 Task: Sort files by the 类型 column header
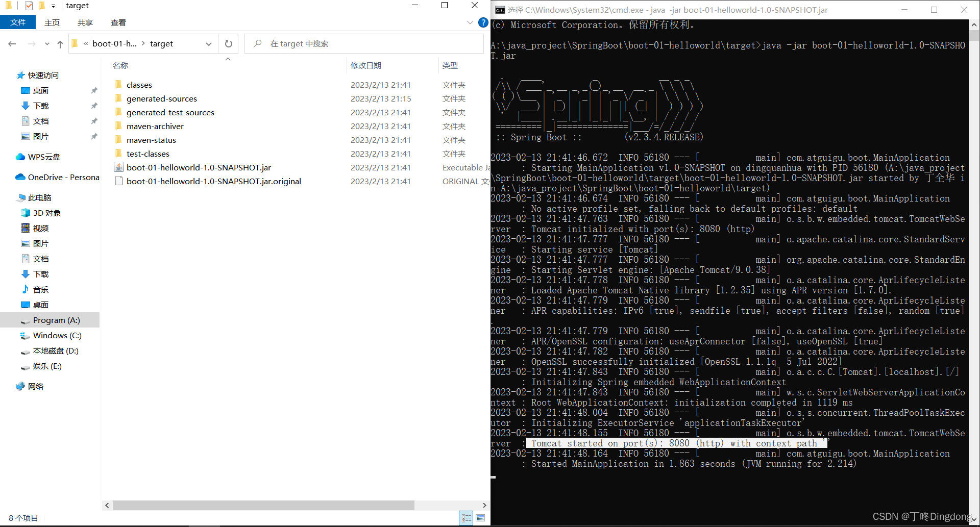tap(450, 65)
